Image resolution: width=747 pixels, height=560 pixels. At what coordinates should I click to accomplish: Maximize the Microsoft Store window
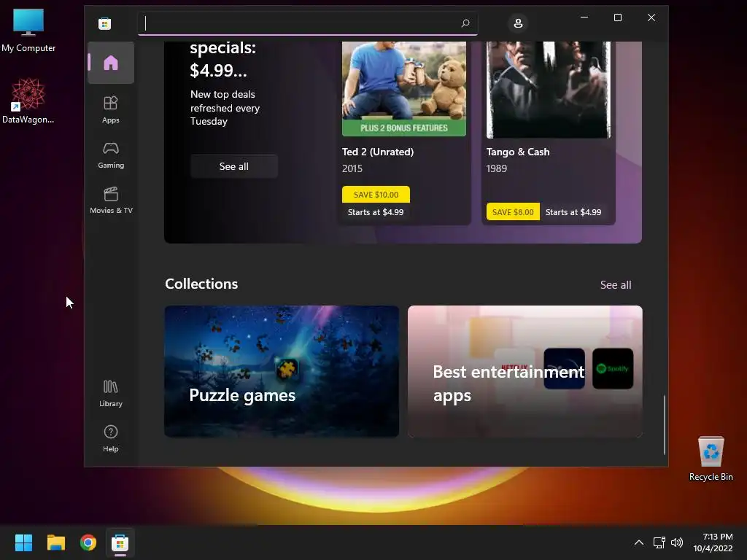[x=617, y=17]
